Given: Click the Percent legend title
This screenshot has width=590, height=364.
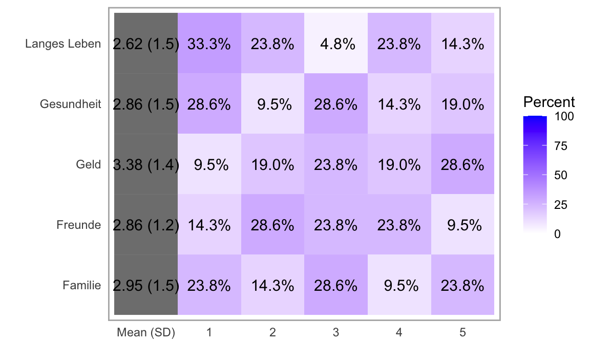Looking at the screenshot, I should pyautogui.click(x=549, y=102).
